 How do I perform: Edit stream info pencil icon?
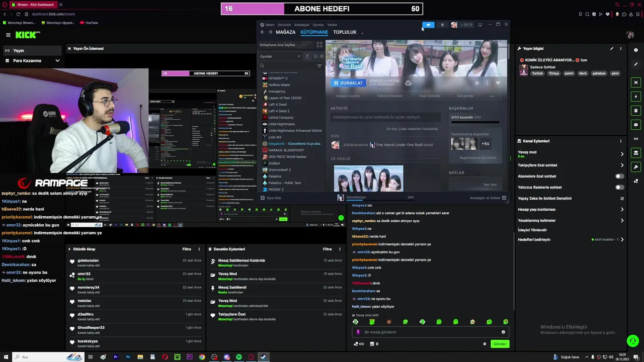point(611,49)
